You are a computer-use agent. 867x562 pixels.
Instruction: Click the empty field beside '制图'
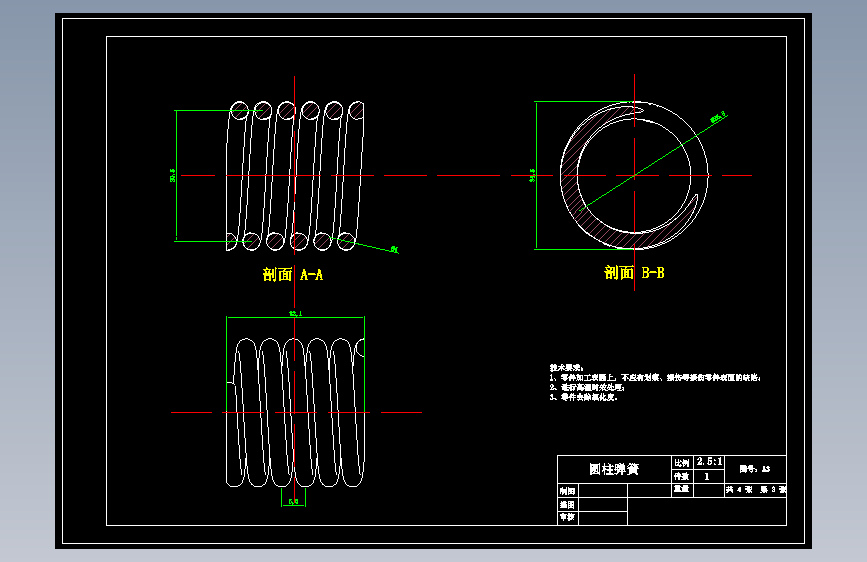603,491
